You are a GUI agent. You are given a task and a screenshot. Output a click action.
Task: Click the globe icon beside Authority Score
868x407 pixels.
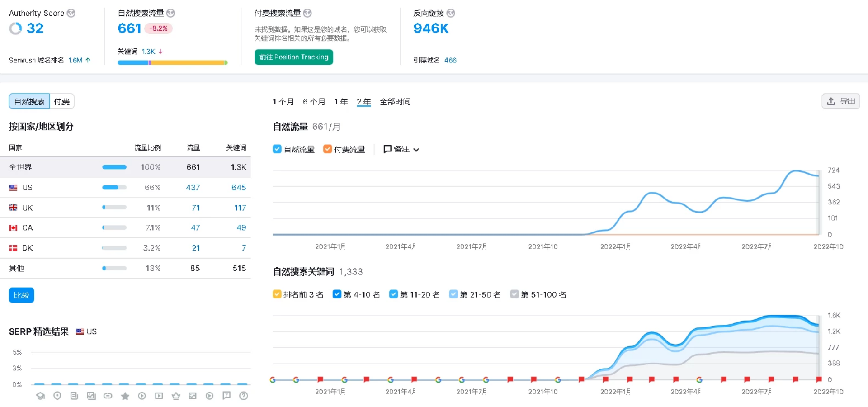coord(71,13)
